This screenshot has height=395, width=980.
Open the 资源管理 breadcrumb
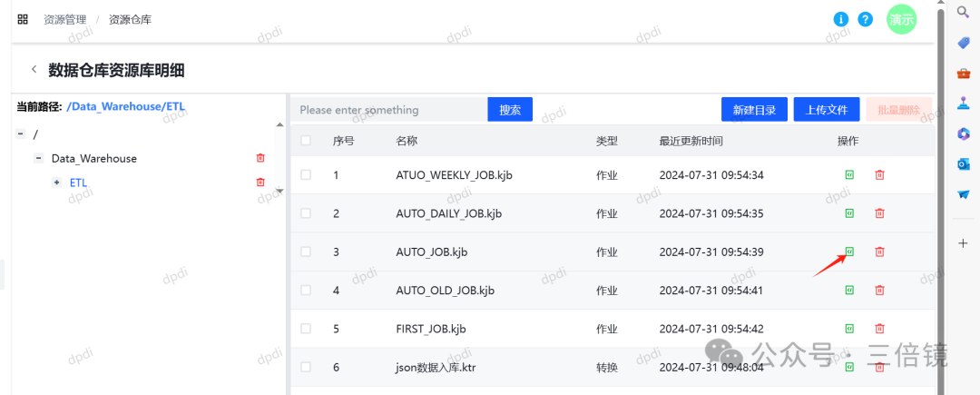tap(64, 19)
